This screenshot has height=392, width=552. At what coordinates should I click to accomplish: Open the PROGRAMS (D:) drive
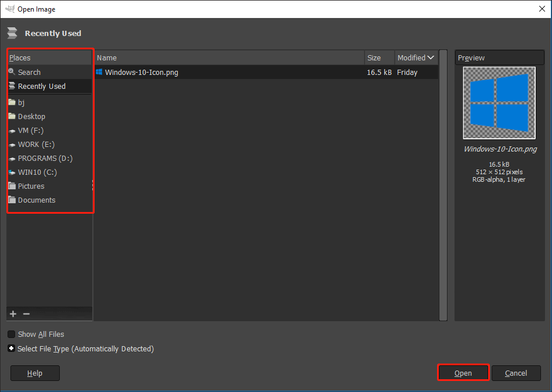point(50,158)
